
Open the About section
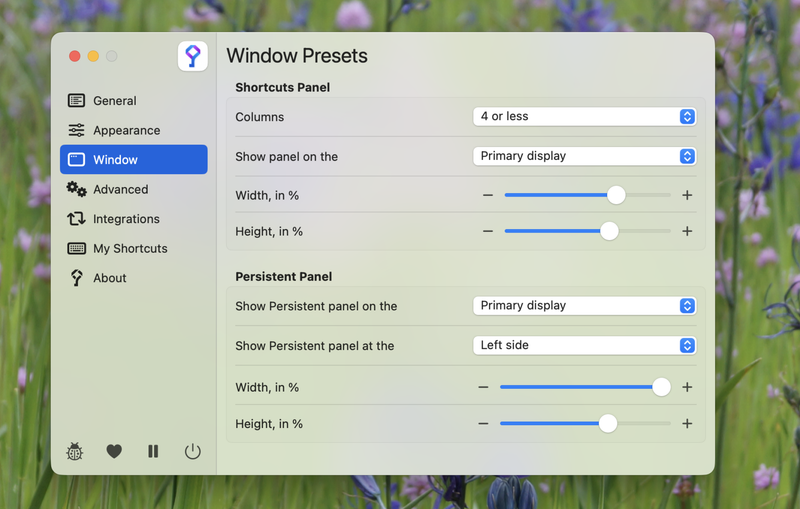tap(109, 278)
